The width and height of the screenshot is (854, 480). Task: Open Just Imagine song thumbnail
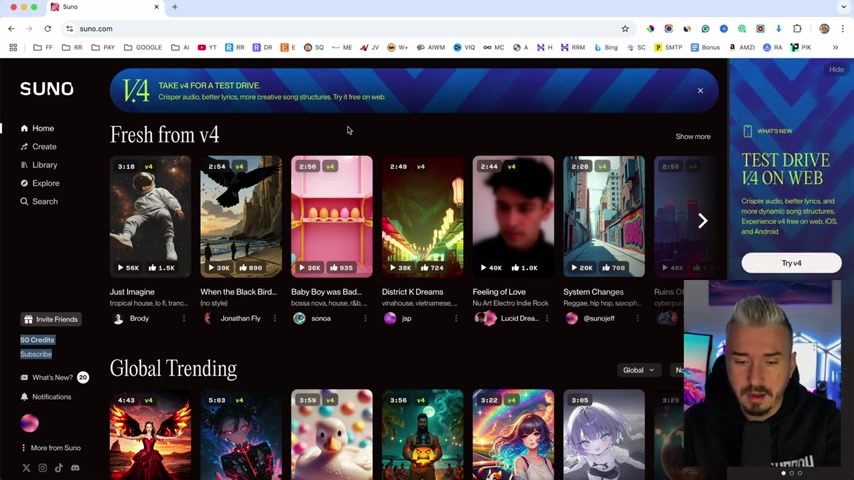[150, 216]
